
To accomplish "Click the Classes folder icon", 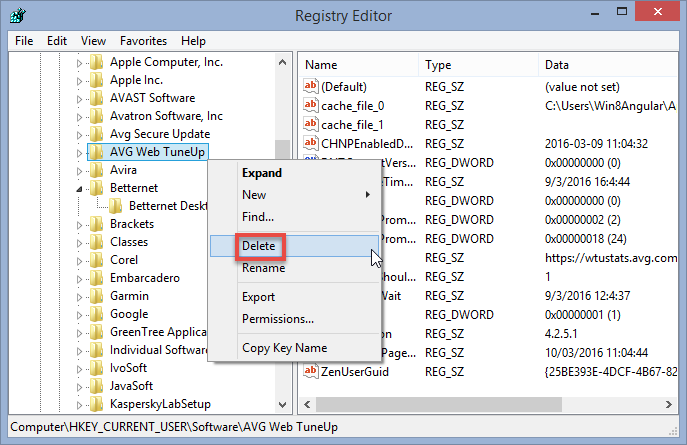I will tap(96, 242).
